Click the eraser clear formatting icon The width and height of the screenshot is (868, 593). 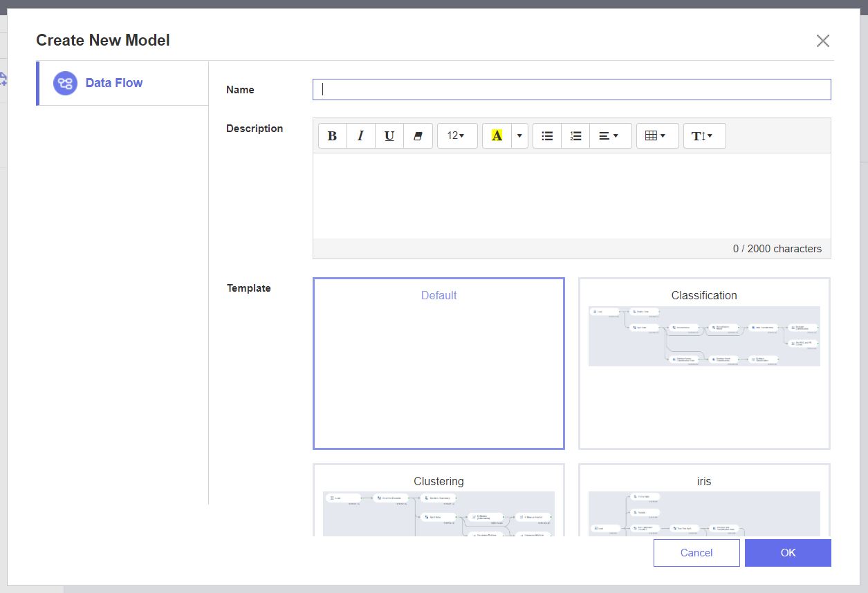[418, 136]
